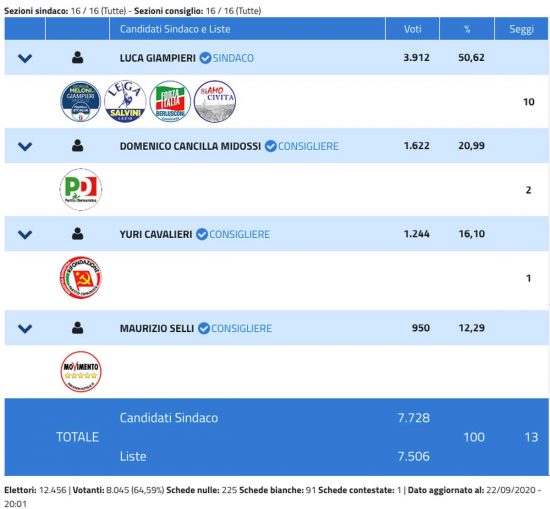
Task: Open the Meloni Giampieri Fratelli d'Italia logo
Action: [81, 101]
